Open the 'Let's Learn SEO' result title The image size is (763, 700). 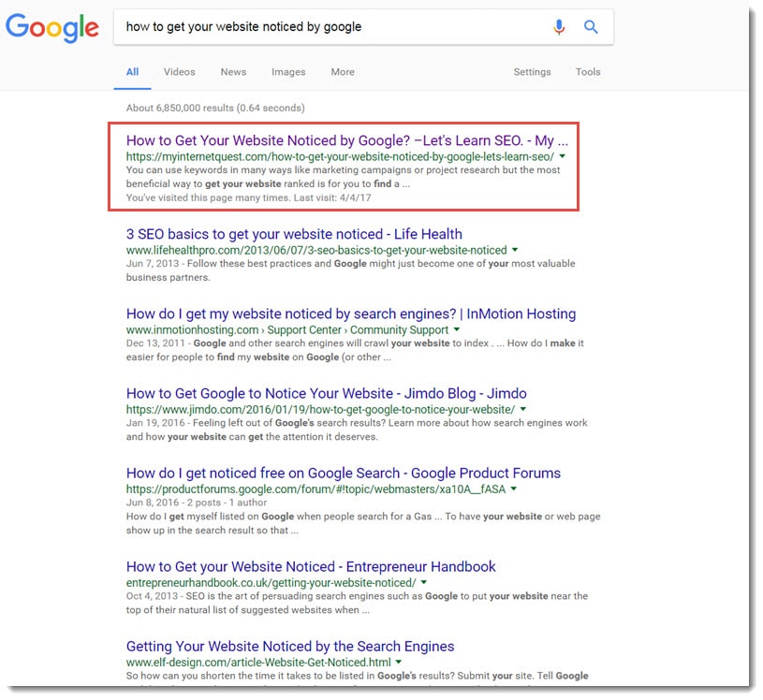(x=347, y=140)
